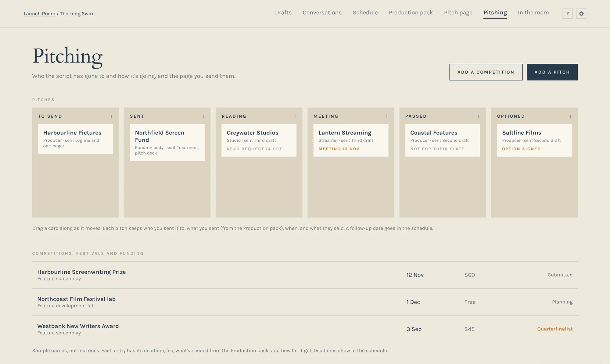Viewport: 610px width, 364px height.
Task: Open the Greywater Studios pitch card
Action: click(x=259, y=140)
